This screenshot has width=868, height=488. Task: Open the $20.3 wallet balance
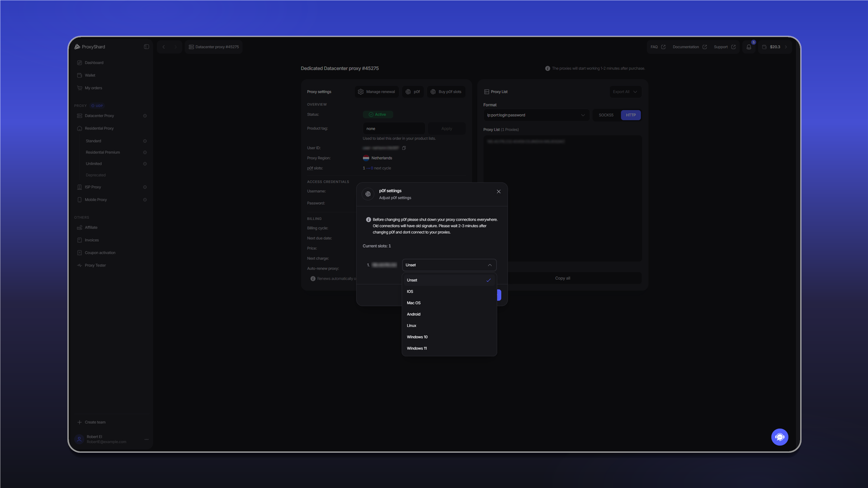tap(775, 47)
